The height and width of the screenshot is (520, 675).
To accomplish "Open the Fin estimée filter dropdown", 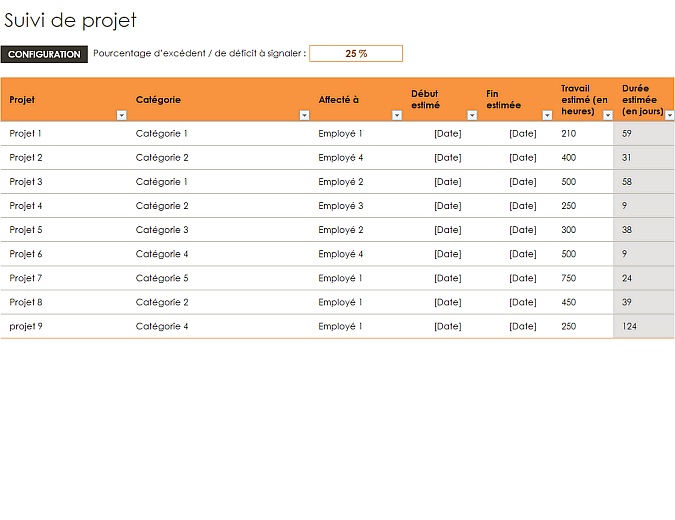I will click(x=547, y=115).
